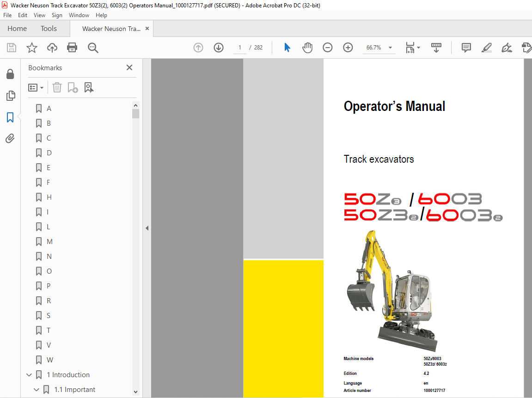Upload file to cloud icon
This screenshot has width=532, height=398.
52,48
